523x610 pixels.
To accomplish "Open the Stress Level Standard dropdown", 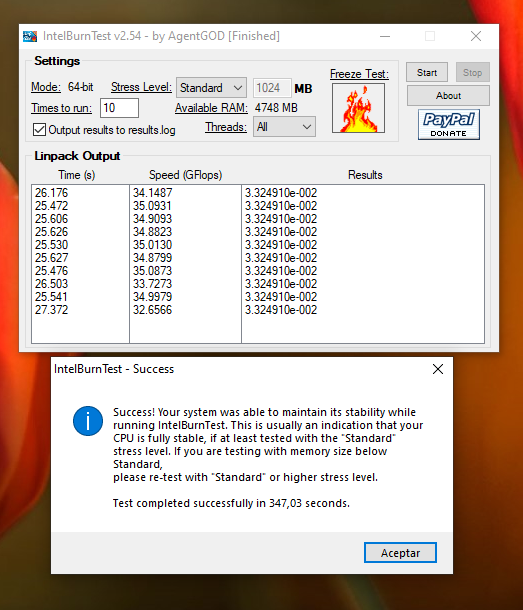I will click(211, 88).
